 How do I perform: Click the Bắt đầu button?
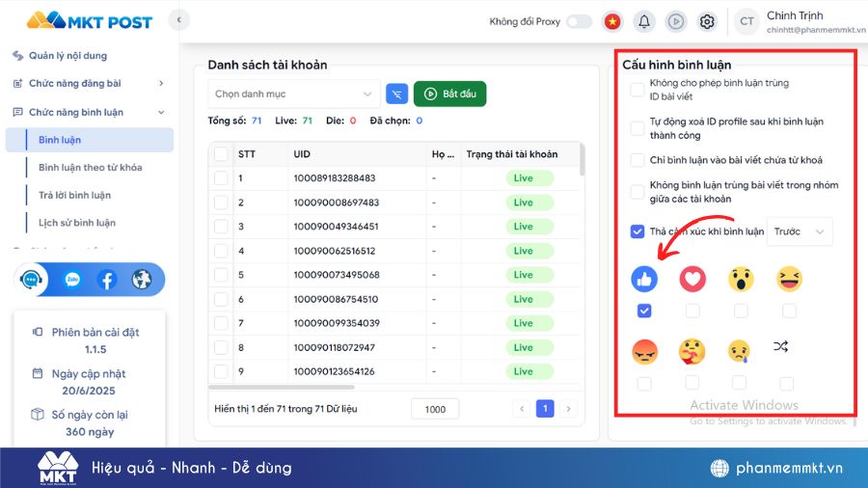pyautogui.click(x=450, y=95)
